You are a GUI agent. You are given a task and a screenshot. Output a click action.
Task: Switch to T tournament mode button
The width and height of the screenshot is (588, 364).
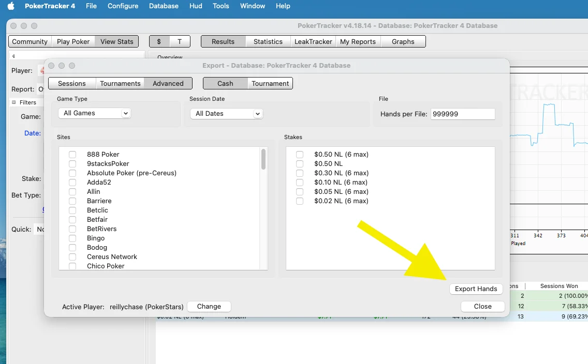click(x=180, y=41)
